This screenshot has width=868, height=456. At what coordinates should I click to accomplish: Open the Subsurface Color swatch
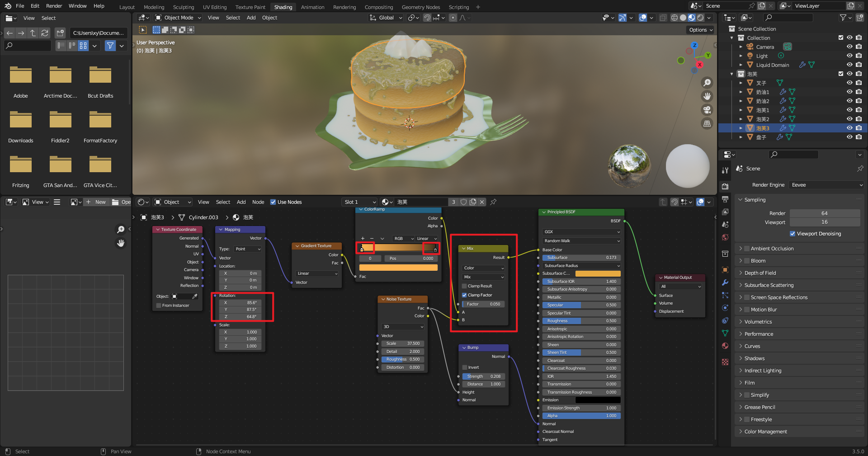point(598,273)
